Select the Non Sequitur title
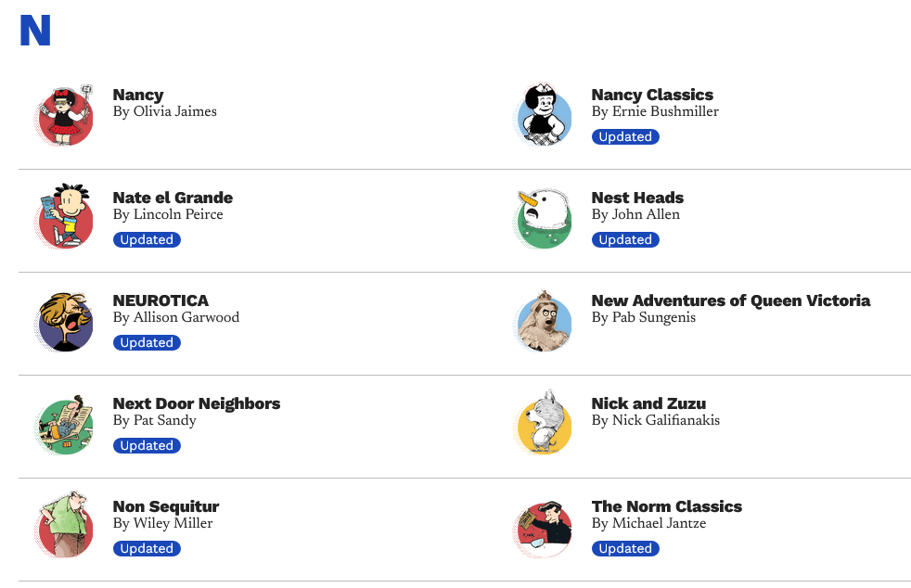This screenshot has height=588, width=911. click(x=166, y=506)
